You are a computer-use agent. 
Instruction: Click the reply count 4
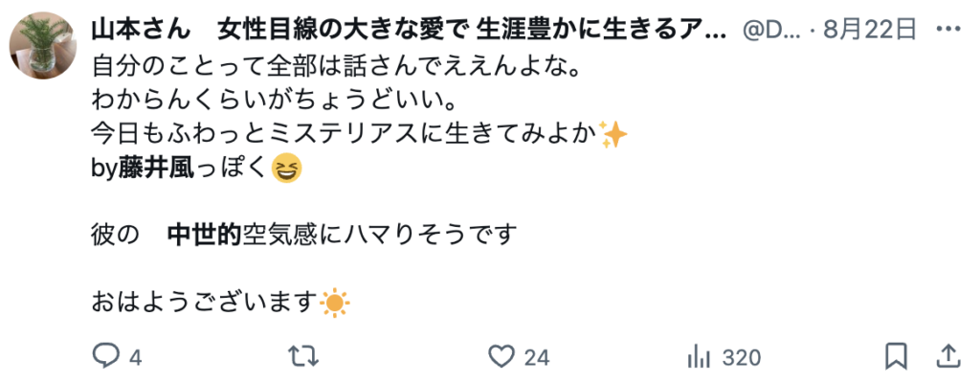[x=136, y=358]
